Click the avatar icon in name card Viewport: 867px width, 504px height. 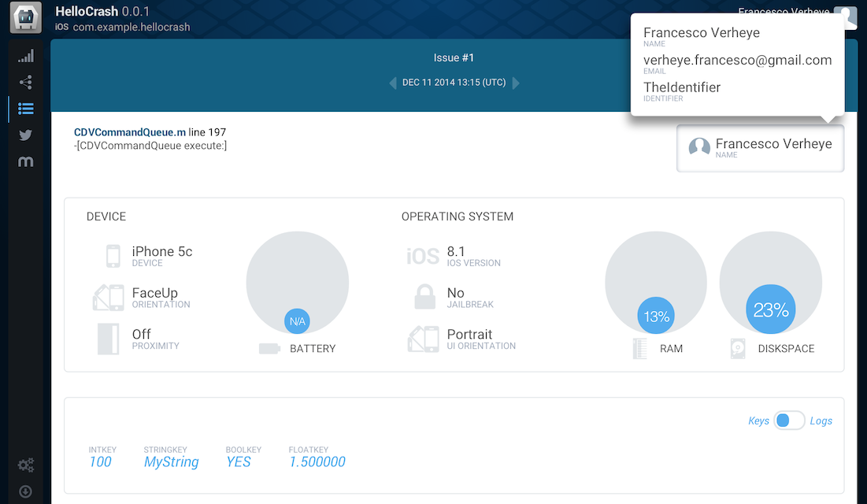pyautogui.click(x=699, y=147)
